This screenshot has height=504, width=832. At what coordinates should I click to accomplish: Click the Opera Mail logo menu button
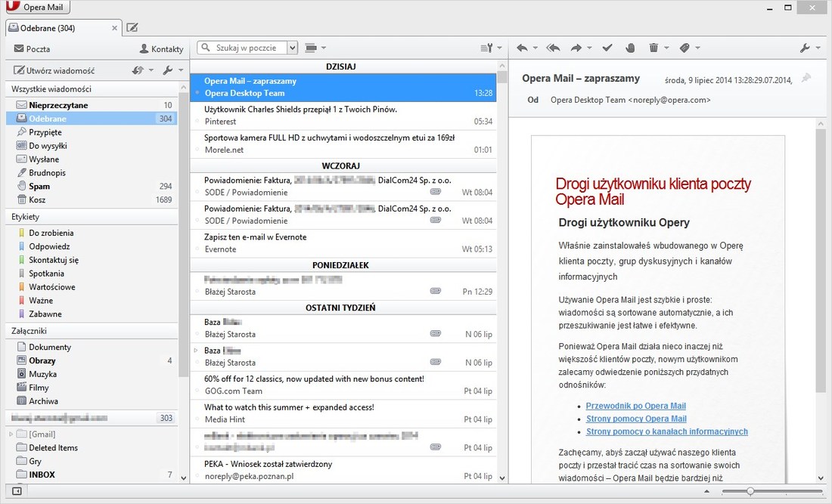pos(36,7)
